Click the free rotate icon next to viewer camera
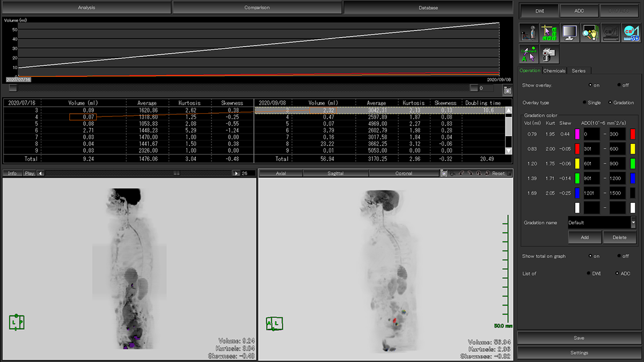Viewport: 644px width, 362px height. 452,173
